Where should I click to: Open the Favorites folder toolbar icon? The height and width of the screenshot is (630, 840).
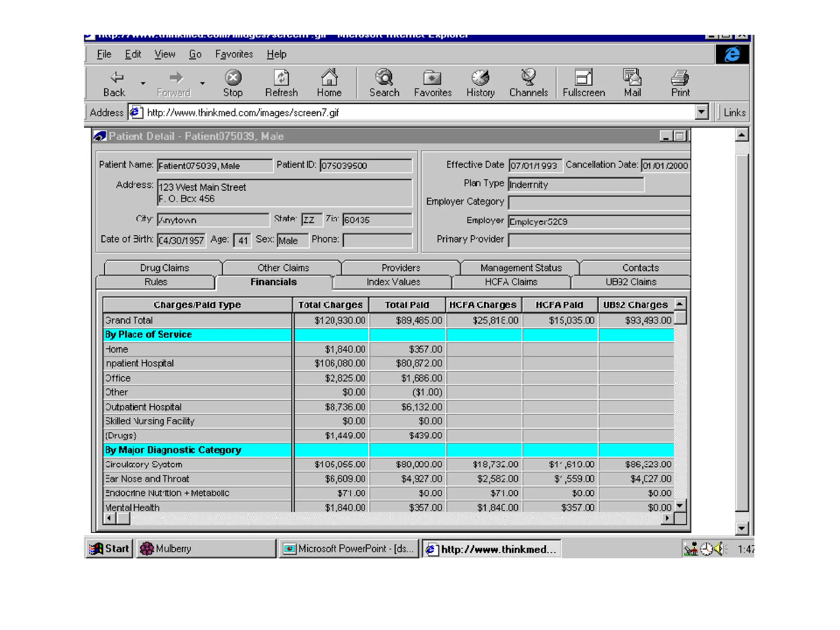pos(432,78)
